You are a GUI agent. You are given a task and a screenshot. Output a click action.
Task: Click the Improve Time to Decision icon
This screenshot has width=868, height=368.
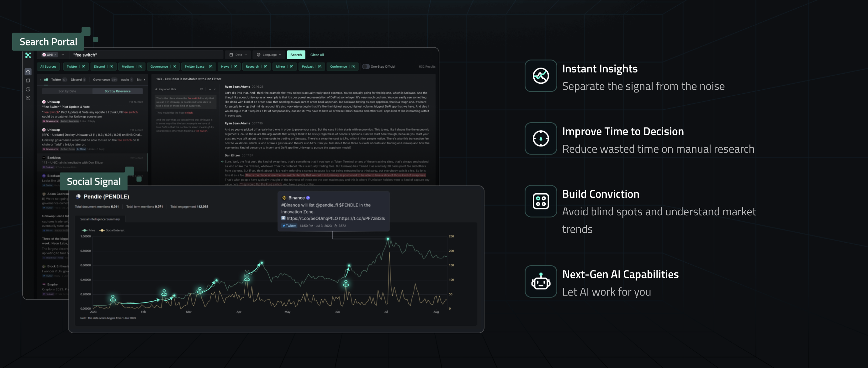pos(541,138)
